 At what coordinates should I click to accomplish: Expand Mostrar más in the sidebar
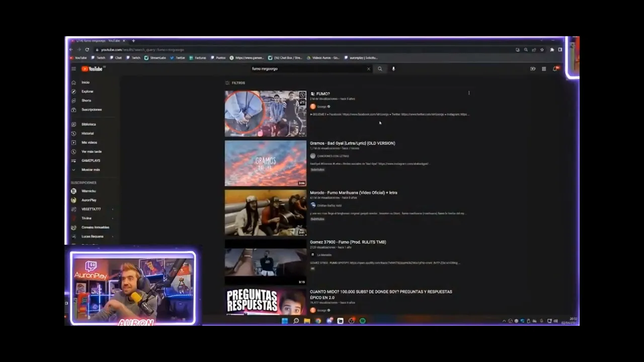(x=91, y=169)
